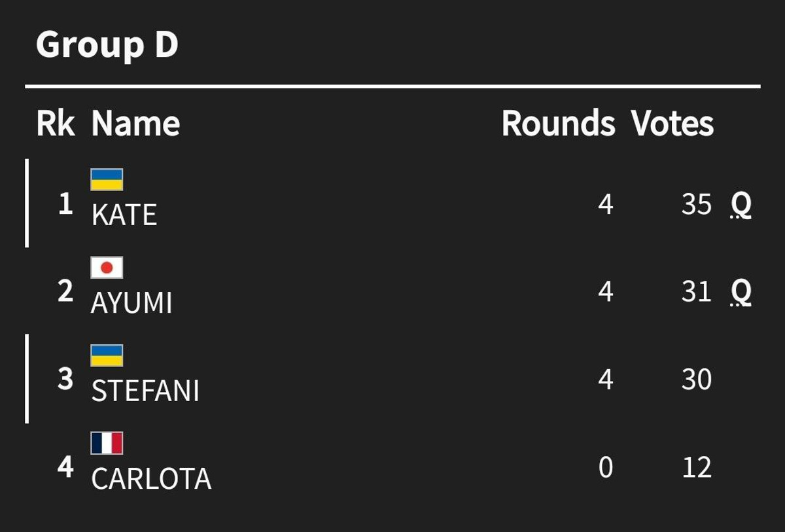Sort by the Rk column header
785x532 pixels.
(56, 124)
